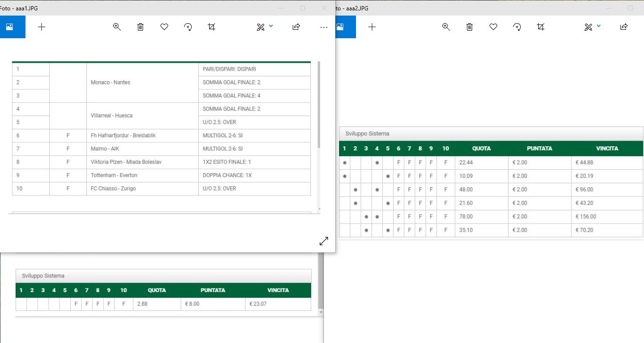Open the See more (...) menu in aaa1 window
Screen dimensions: 644x343
point(323,27)
